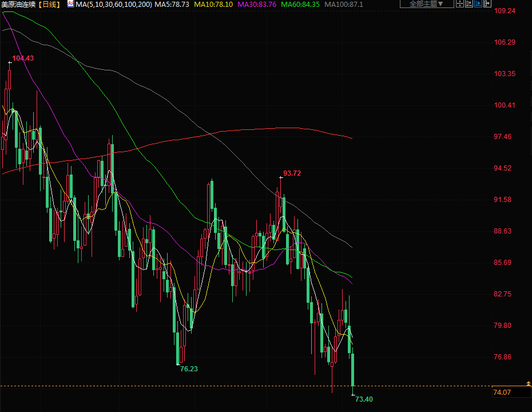Click the 104.43 high price marker

(x=23, y=58)
